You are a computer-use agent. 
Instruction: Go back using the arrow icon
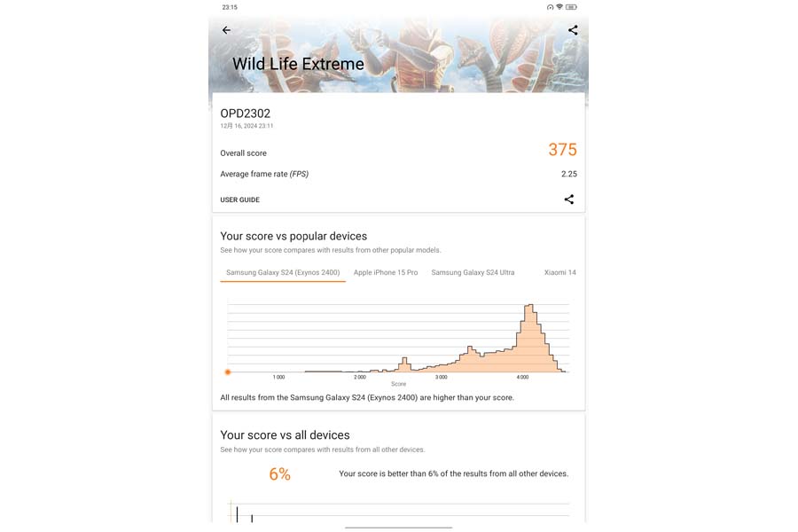tap(226, 30)
